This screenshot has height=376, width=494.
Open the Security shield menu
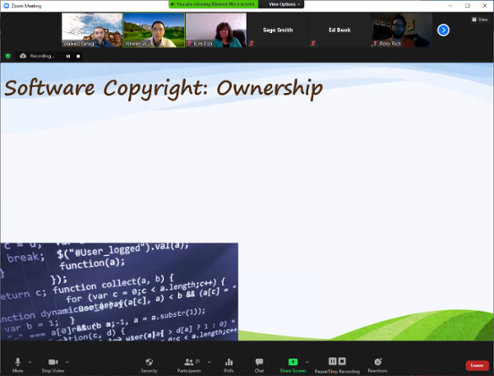coord(149,365)
